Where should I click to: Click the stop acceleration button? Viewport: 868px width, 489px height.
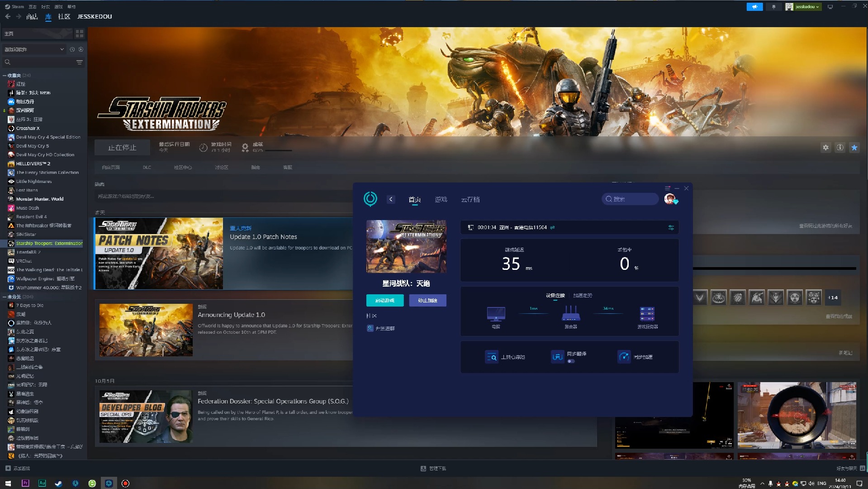point(427,300)
